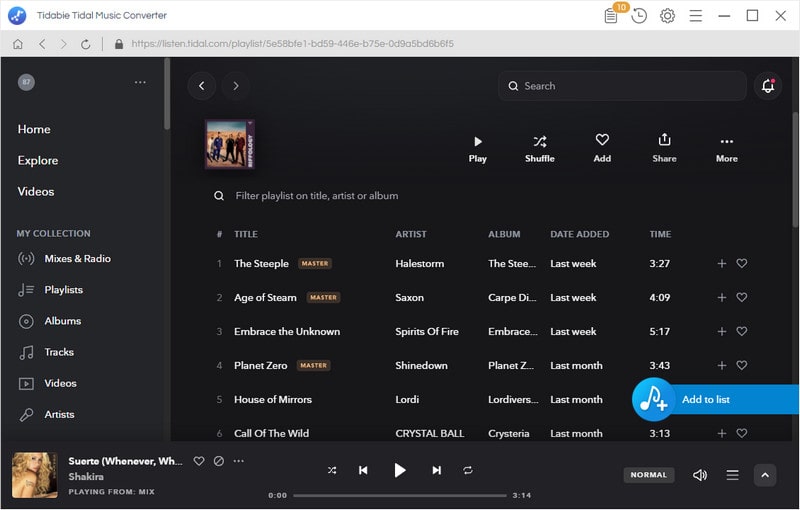This screenshot has height=510, width=800.
Task: Add The Steeple to playlist with plus
Action: pos(721,264)
